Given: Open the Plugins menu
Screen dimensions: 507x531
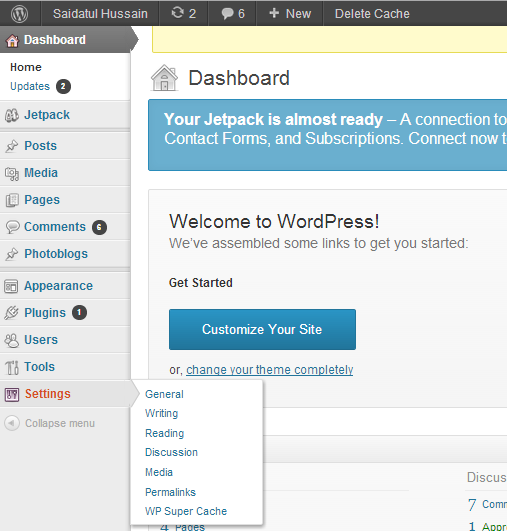Looking at the screenshot, I should tap(45, 313).
